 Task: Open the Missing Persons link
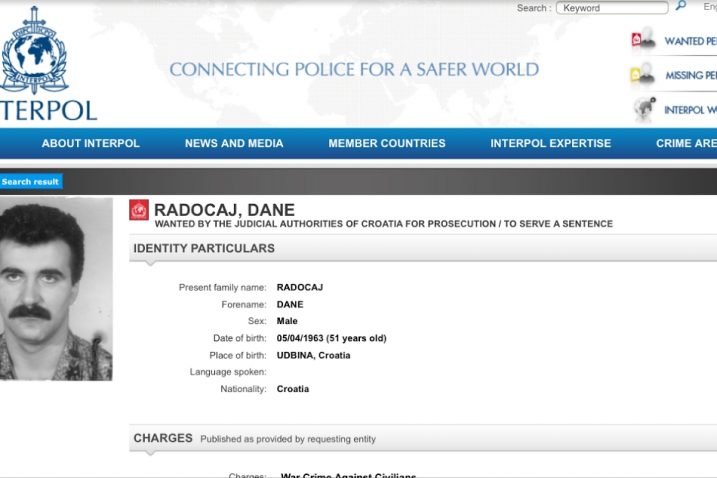(x=690, y=76)
